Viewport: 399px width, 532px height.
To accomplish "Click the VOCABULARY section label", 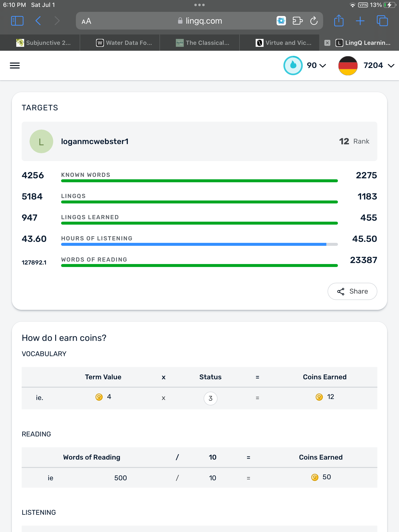I will click(44, 354).
